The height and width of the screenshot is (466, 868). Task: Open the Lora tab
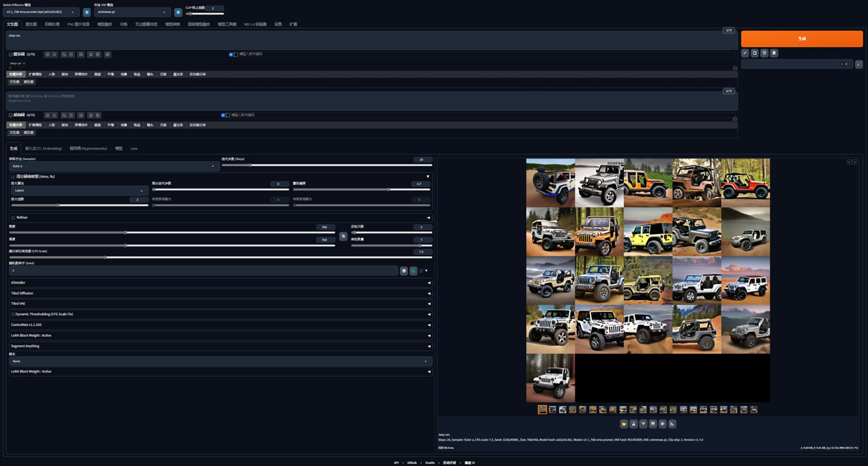134,148
